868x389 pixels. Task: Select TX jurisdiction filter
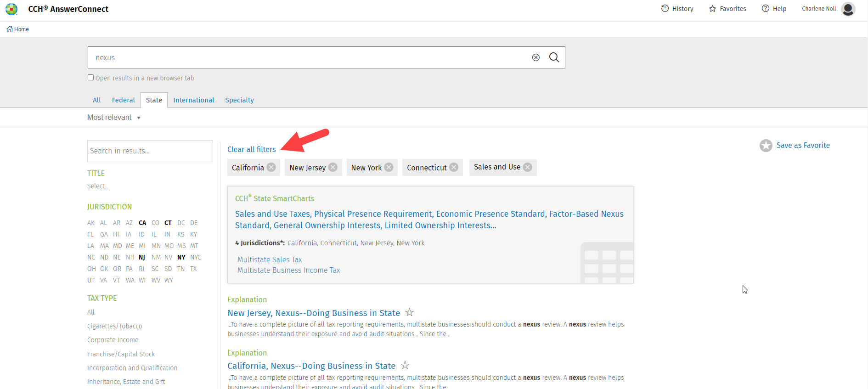pos(193,269)
